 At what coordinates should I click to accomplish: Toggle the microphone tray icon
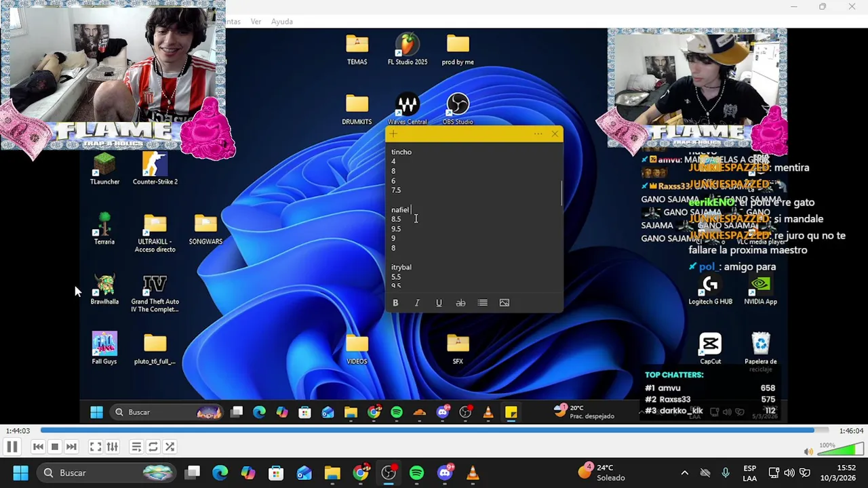click(x=726, y=472)
